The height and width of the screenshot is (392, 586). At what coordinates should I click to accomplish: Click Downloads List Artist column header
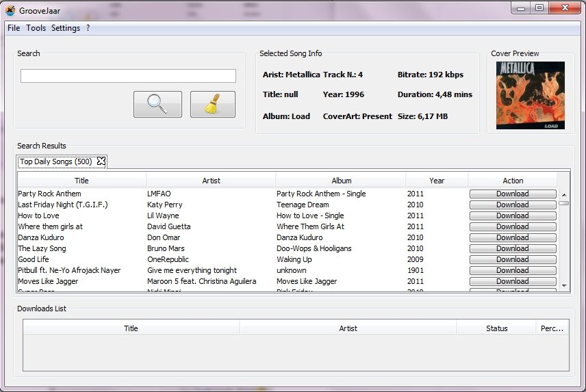[x=348, y=328]
